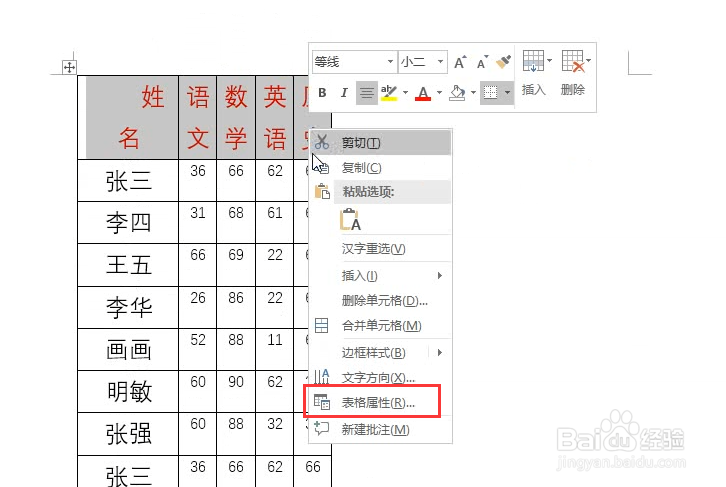Apply text highlight color

(389, 93)
